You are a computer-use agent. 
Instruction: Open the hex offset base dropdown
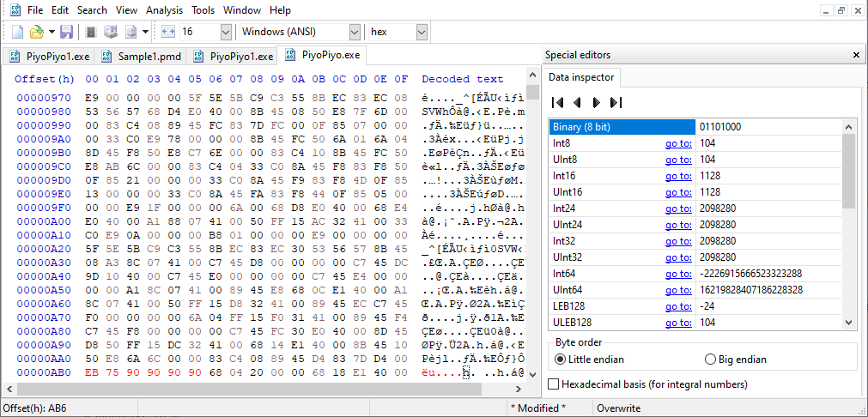[421, 32]
